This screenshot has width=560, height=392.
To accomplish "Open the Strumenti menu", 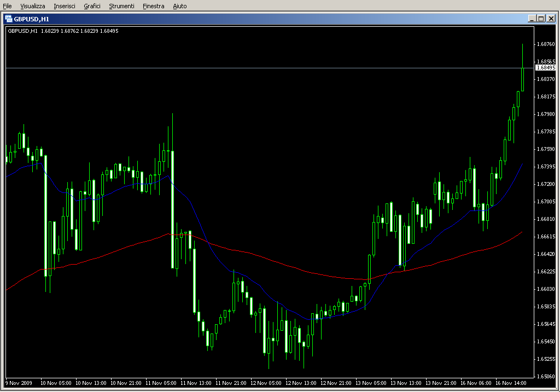I will (x=121, y=6).
